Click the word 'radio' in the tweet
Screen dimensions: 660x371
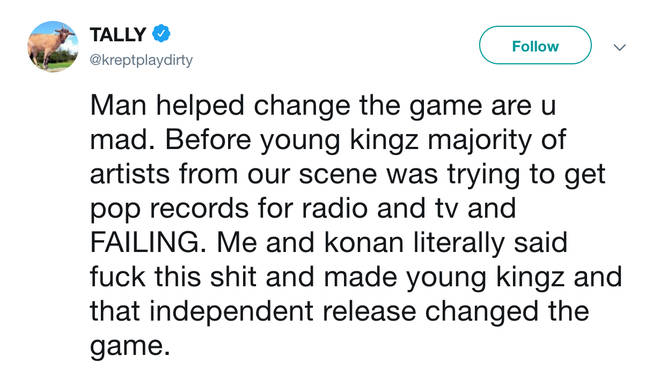[337, 208]
